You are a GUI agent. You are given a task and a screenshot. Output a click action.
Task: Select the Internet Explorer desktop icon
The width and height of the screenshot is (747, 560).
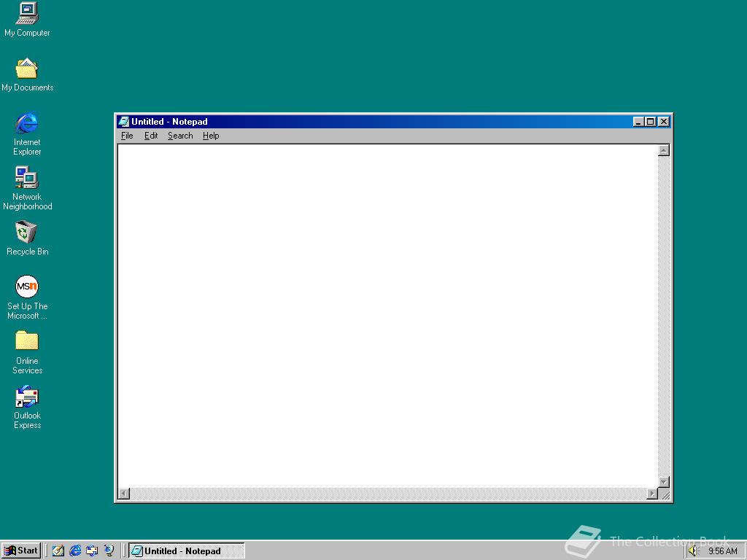pyautogui.click(x=27, y=134)
